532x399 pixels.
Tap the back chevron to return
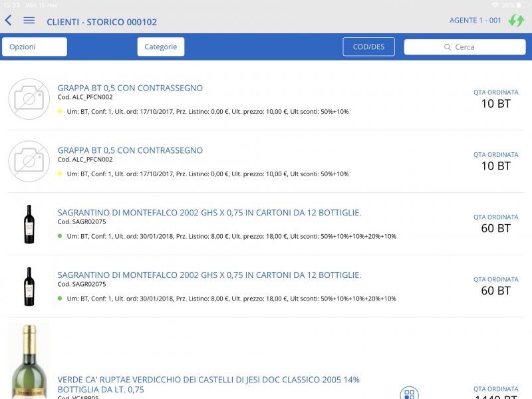coord(8,21)
